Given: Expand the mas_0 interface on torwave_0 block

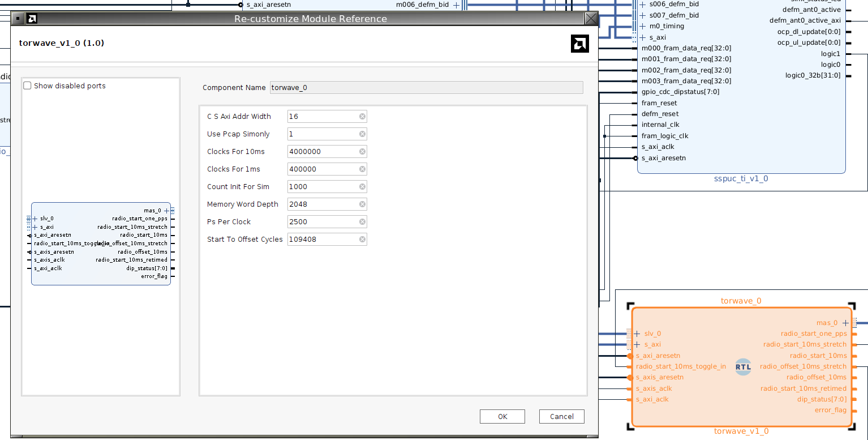Looking at the screenshot, I should point(846,322).
